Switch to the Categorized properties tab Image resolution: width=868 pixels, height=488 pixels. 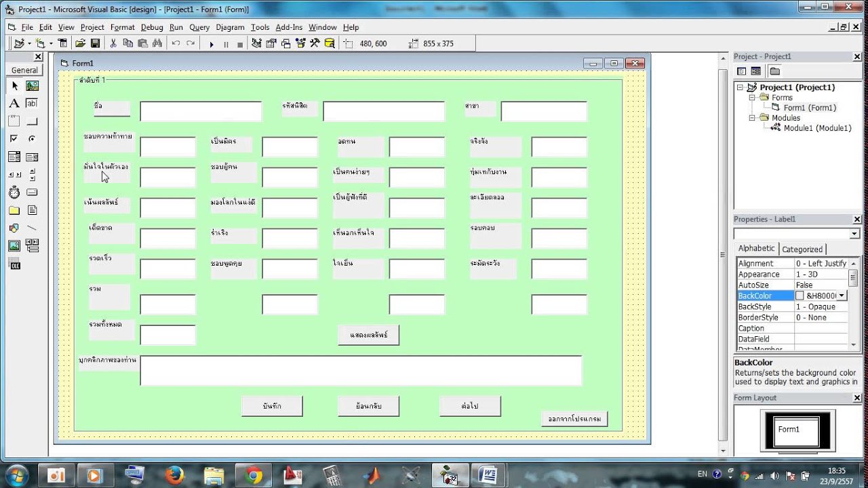tap(802, 249)
